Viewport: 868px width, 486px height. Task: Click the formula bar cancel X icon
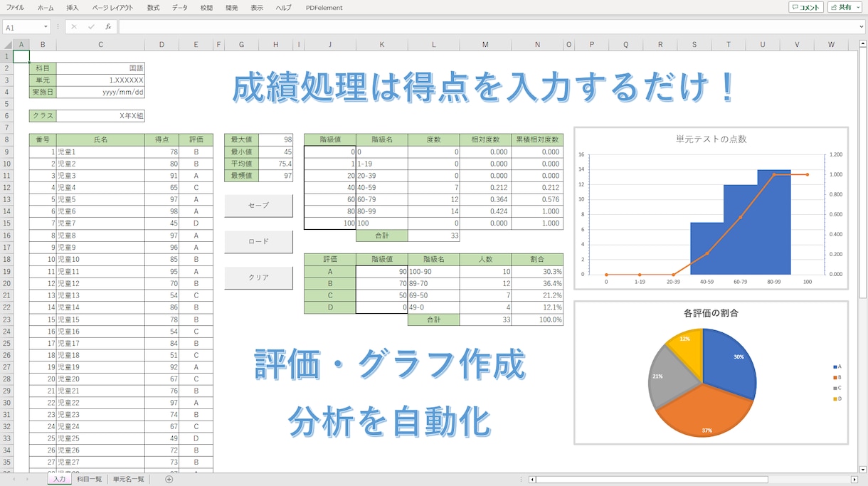[74, 27]
